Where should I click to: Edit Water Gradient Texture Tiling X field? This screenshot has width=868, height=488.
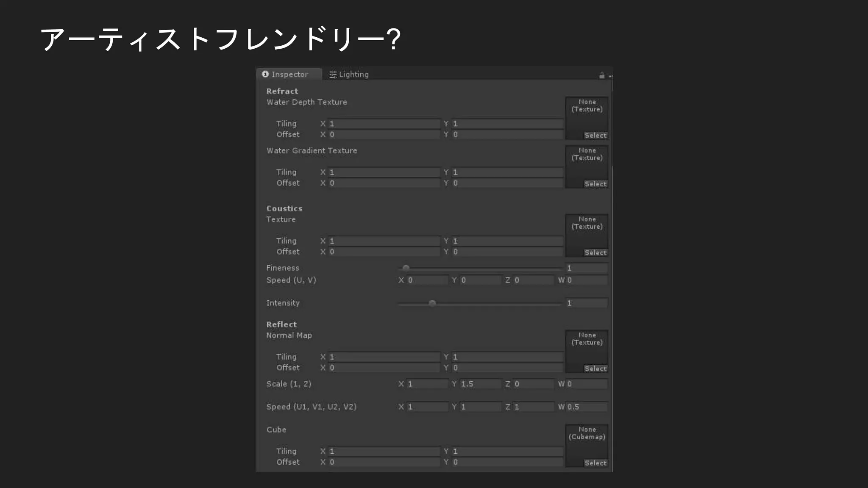tap(384, 172)
